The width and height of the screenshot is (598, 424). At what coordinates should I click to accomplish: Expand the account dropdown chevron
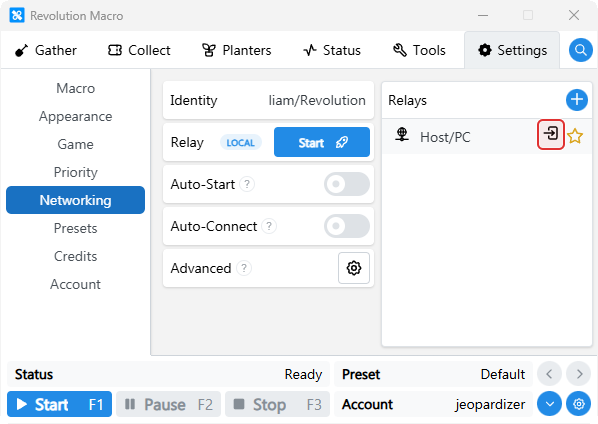tap(549, 404)
